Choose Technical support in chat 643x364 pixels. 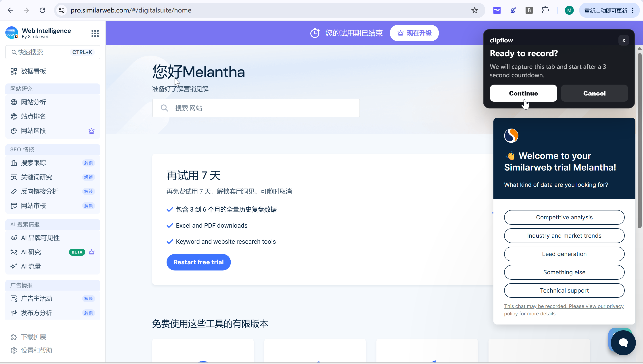point(564,291)
